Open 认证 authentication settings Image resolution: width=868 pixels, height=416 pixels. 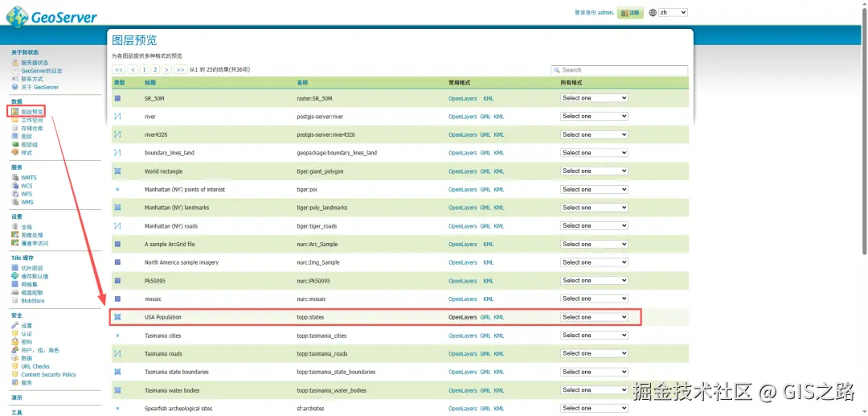[26, 334]
